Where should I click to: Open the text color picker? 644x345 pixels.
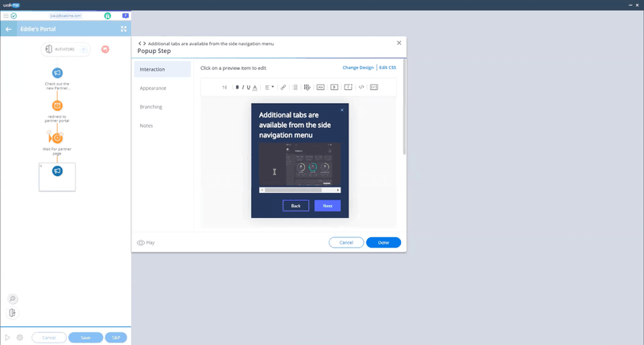click(x=255, y=87)
